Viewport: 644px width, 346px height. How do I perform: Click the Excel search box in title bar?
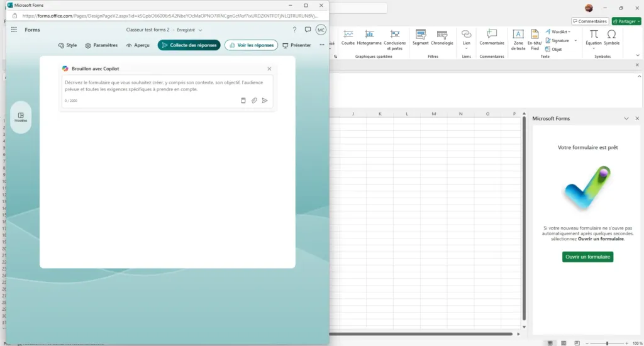pyautogui.click(x=358, y=8)
